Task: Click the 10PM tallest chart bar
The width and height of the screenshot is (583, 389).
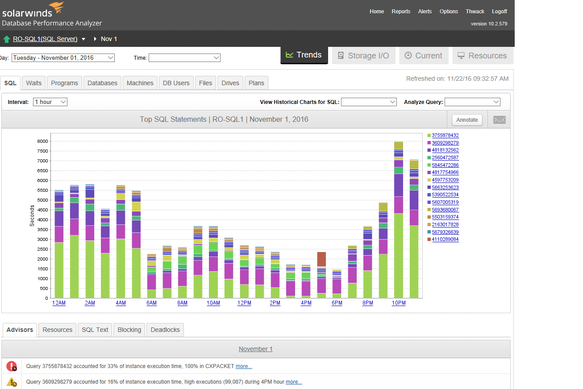Action: pos(399,219)
